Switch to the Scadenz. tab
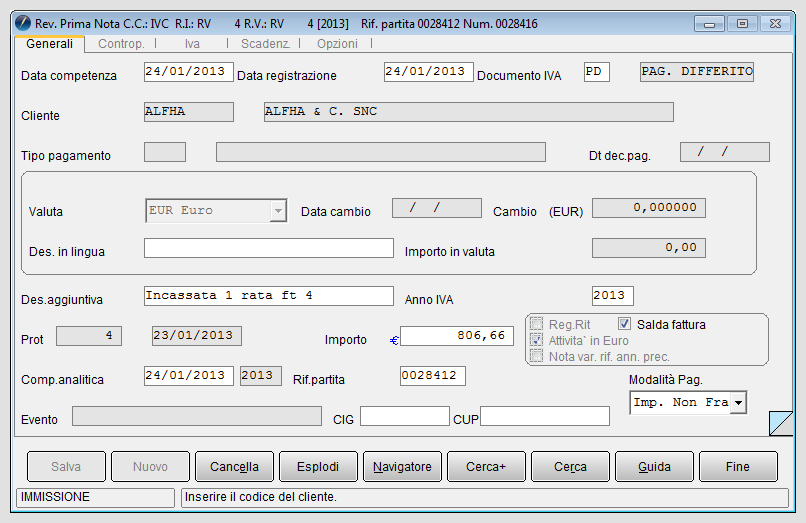 pyautogui.click(x=266, y=44)
